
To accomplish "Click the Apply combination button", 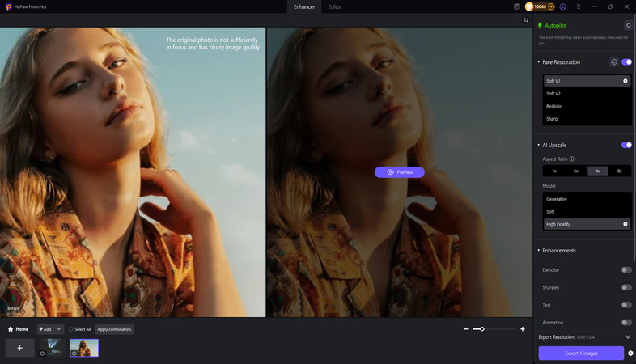I will [x=114, y=329].
